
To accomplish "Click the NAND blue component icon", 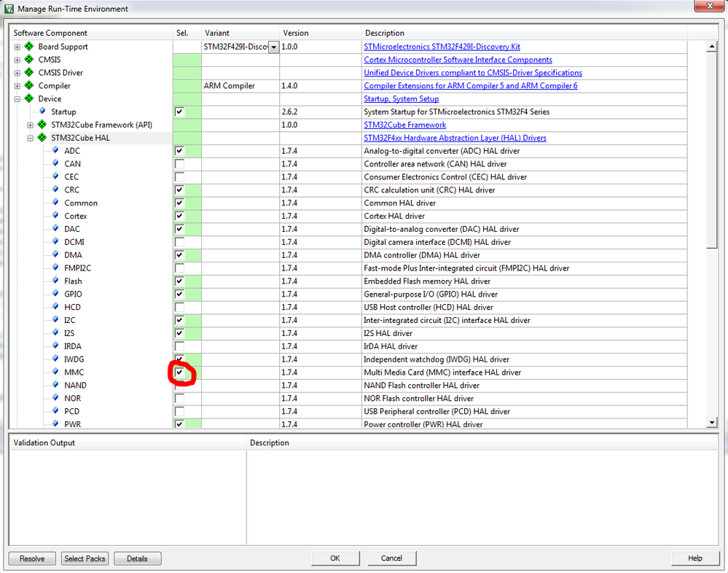I will 55,384.
